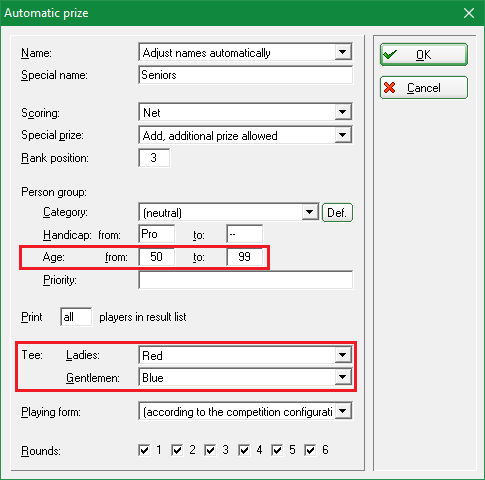
Task: Click the Rank position field
Action: pos(154,158)
